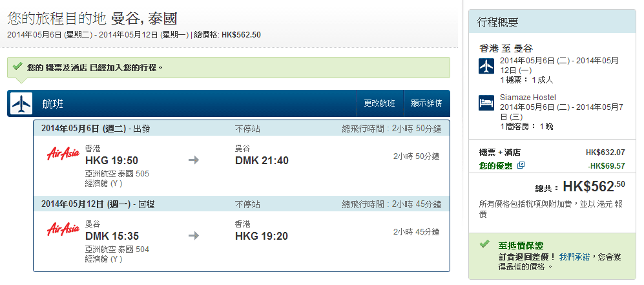Click the airplane icon in the 行程概要 panel
The height and width of the screenshot is (285, 644).
[486, 66]
